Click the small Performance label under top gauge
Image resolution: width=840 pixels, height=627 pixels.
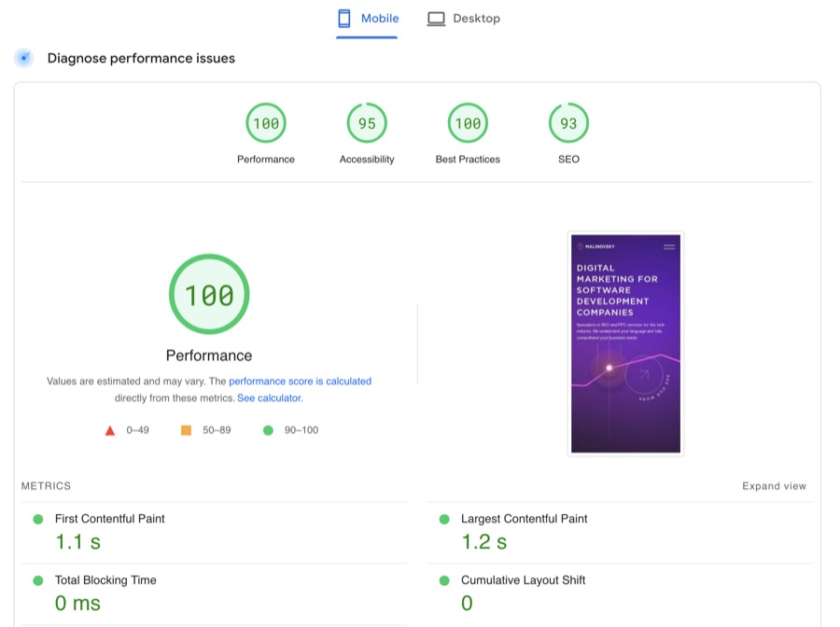coord(266,159)
